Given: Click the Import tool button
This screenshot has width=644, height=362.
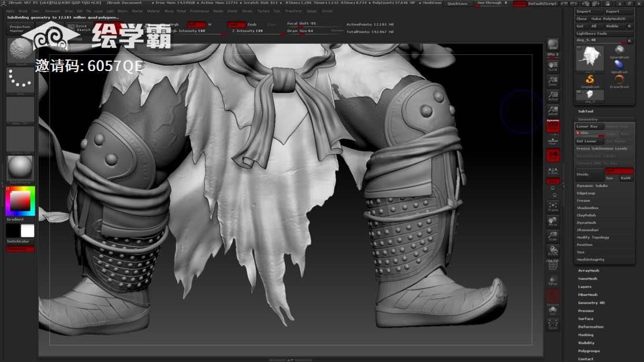Looking at the screenshot, I should click(x=589, y=12).
